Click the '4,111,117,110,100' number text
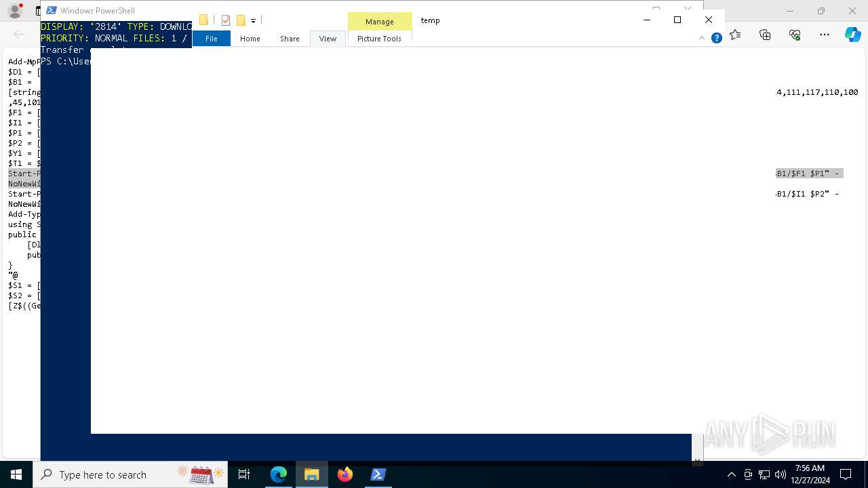Screen dimensions: 868x488 pyautogui.click(x=817, y=92)
